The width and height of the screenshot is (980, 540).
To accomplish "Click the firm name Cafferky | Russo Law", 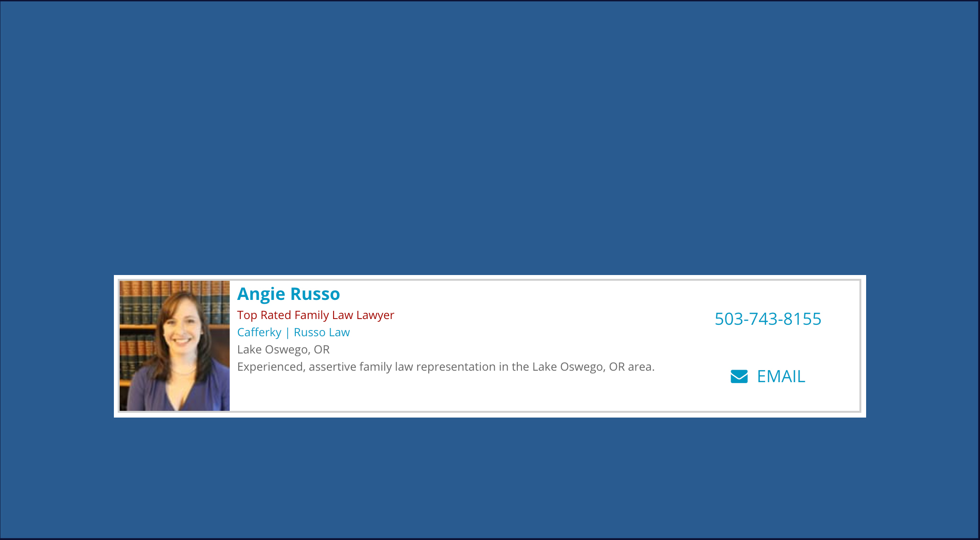I will point(293,332).
